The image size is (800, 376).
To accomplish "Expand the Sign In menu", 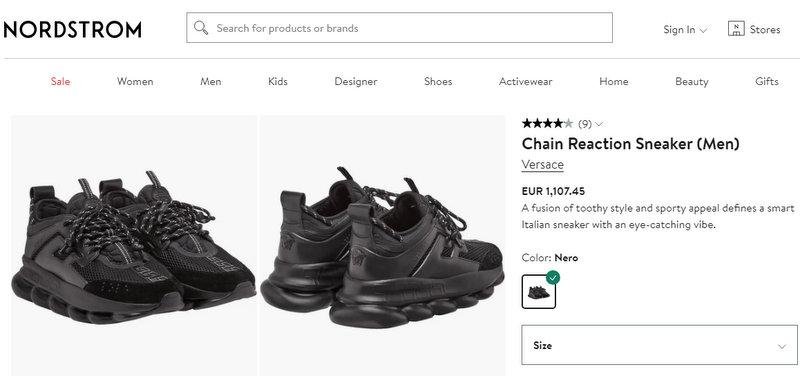I will coord(685,30).
